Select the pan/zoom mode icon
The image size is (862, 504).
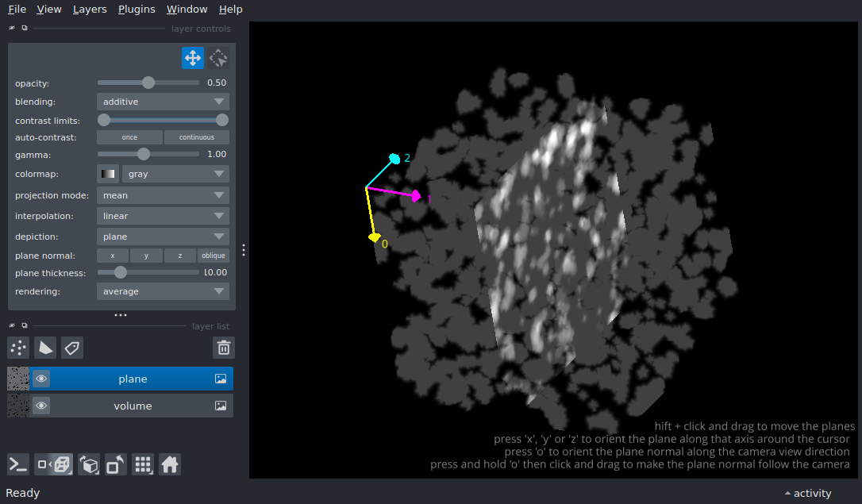(x=193, y=58)
